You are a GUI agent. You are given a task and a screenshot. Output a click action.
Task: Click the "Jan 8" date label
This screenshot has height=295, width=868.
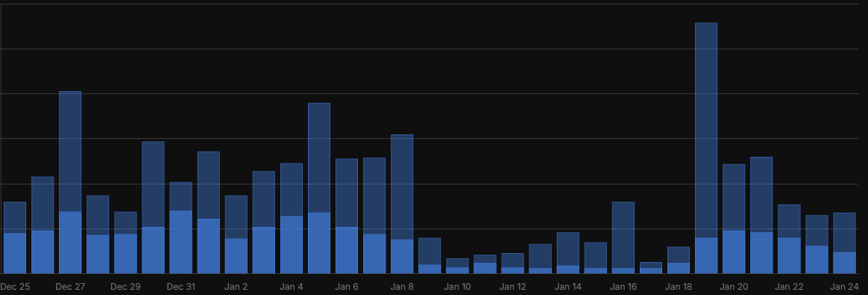click(x=402, y=287)
